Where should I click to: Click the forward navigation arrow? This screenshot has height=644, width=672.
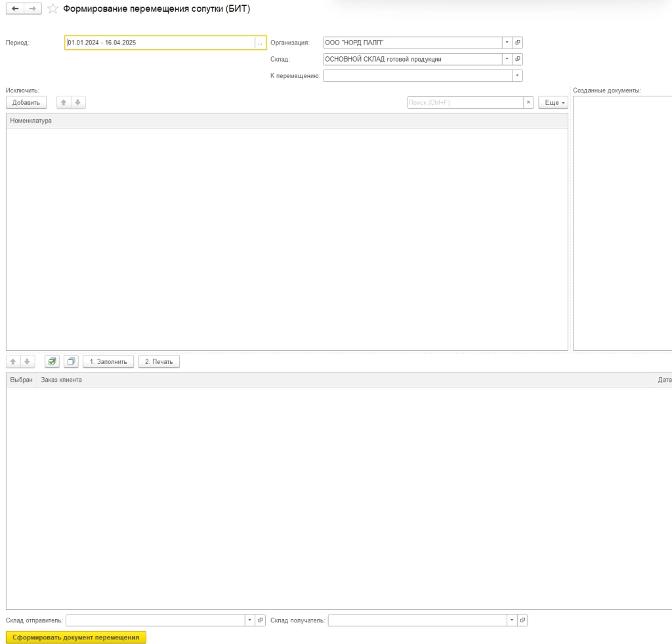[x=32, y=9]
